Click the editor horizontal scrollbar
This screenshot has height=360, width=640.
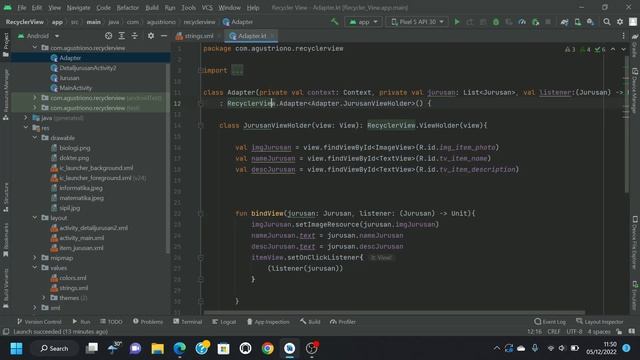(x=394, y=313)
